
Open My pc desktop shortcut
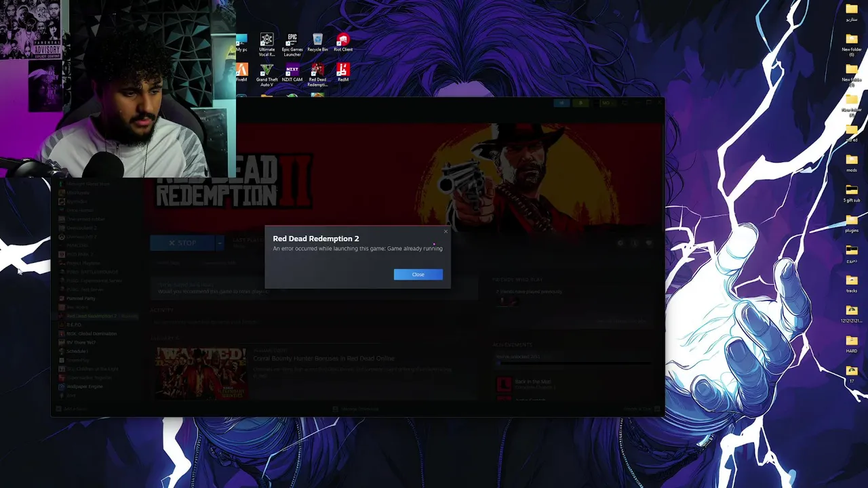pos(241,43)
